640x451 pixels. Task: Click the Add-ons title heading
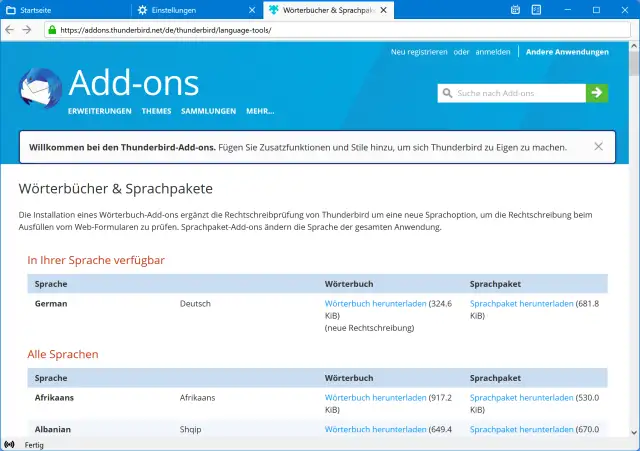coord(134,83)
